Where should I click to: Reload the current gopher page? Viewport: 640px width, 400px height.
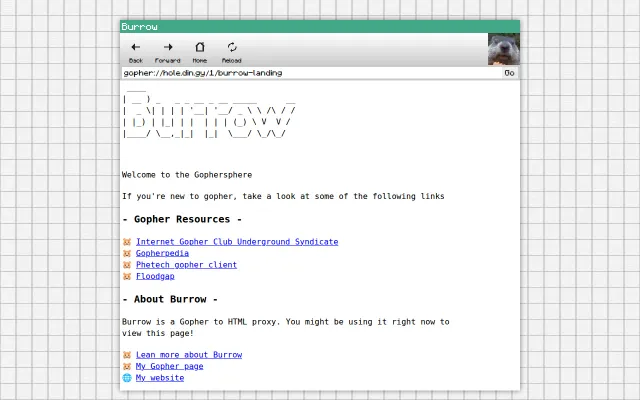[231, 52]
